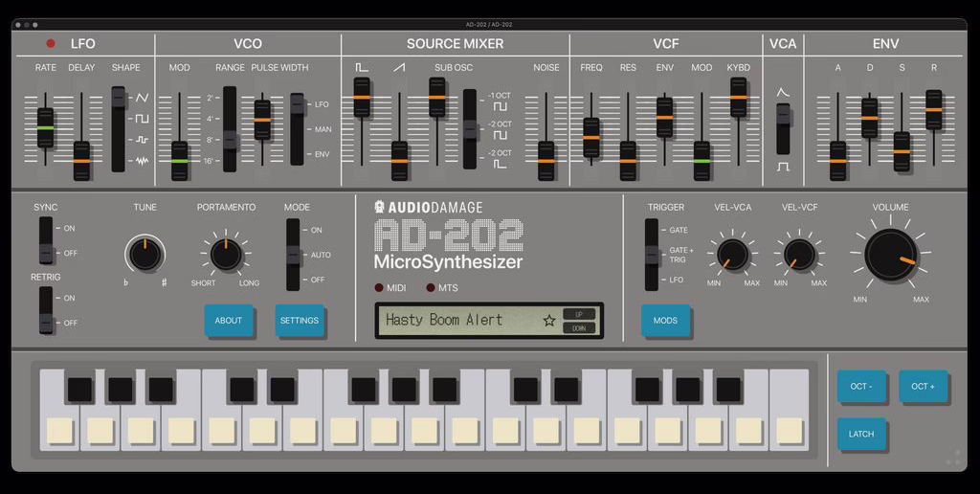This screenshot has height=494, width=980.
Task: Click the pulse wave level slider handle
Action: 362,97
